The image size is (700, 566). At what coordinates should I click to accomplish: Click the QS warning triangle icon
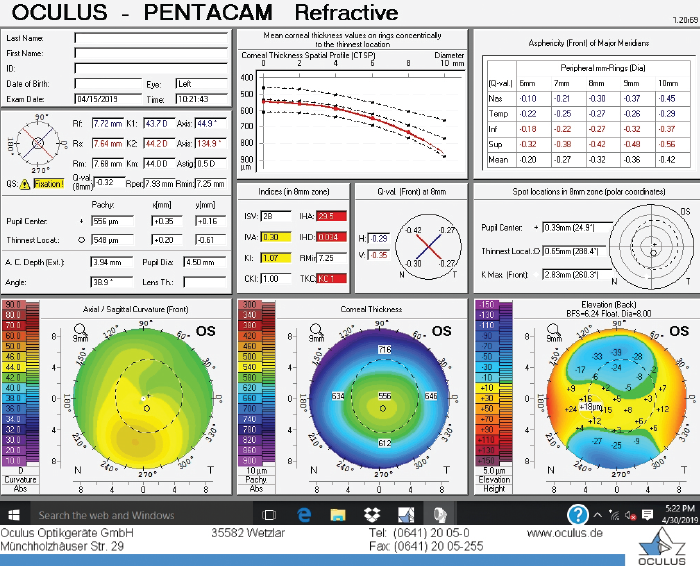point(25,184)
